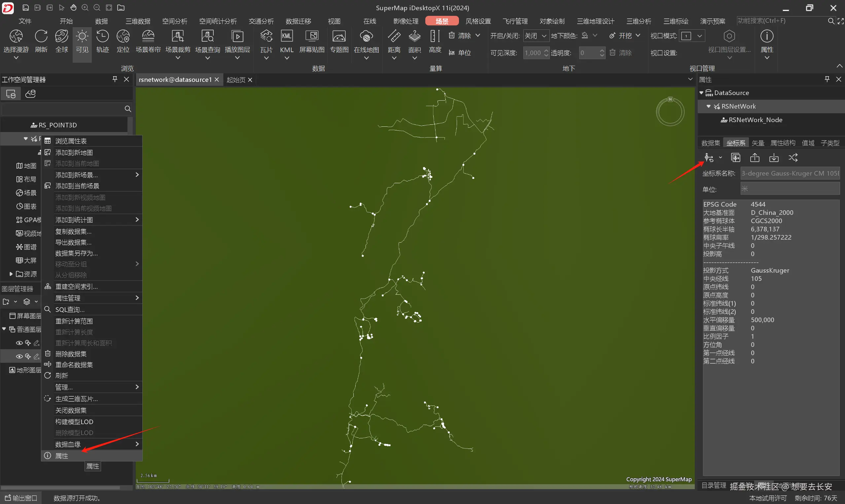Click the 目录管理 tab at panel bottom
Viewport: 845px width, 504px height.
tap(714, 486)
